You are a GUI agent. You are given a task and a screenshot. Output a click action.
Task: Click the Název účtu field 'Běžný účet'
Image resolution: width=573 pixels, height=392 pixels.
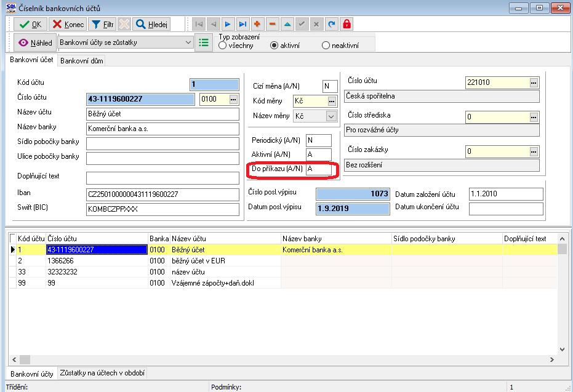(162, 114)
